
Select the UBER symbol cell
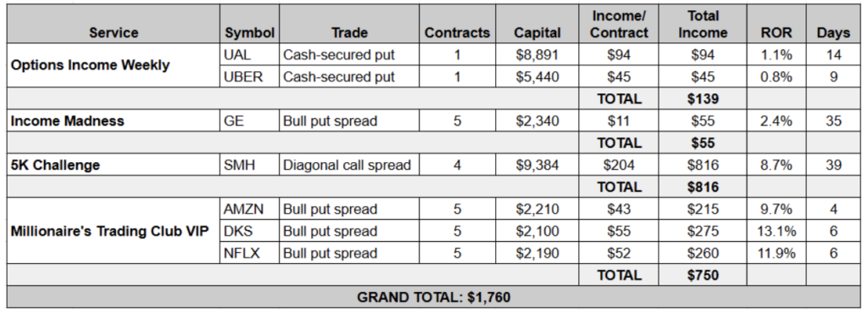pyautogui.click(x=250, y=76)
